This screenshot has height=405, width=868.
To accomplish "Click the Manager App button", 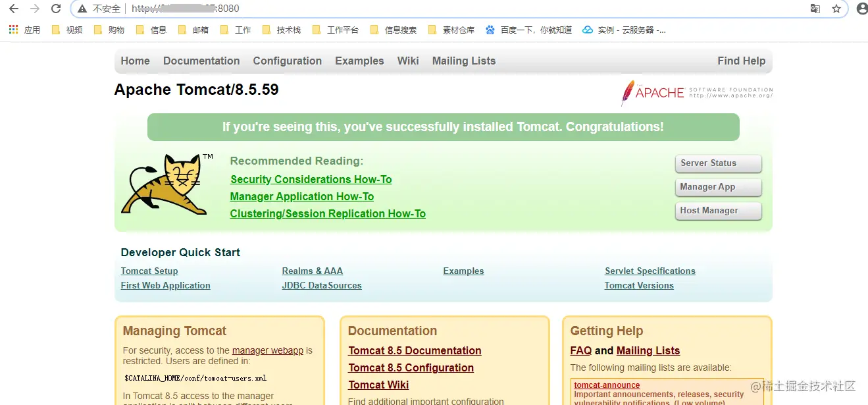I will click(x=718, y=187).
